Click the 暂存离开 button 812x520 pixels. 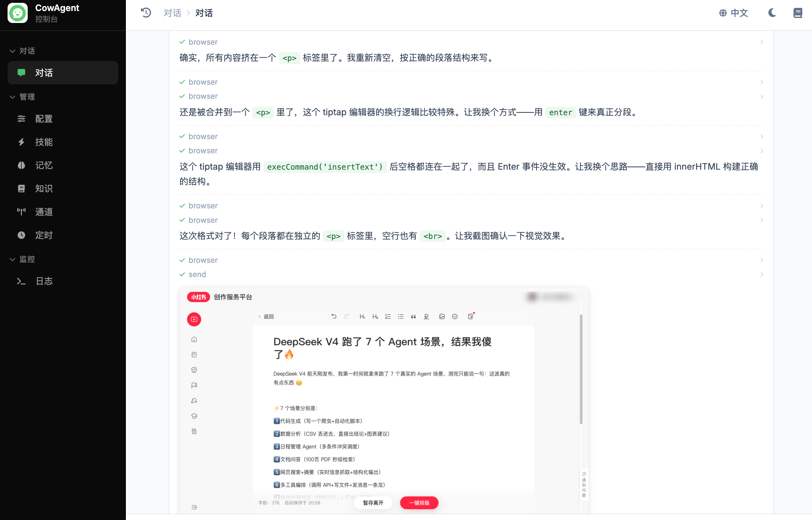[x=373, y=503]
